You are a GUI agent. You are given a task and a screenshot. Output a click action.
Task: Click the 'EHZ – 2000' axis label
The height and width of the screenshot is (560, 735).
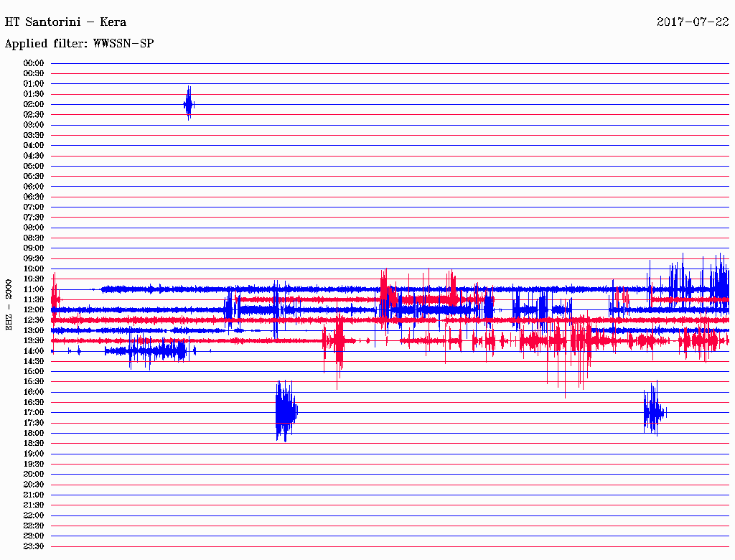(x=9, y=305)
